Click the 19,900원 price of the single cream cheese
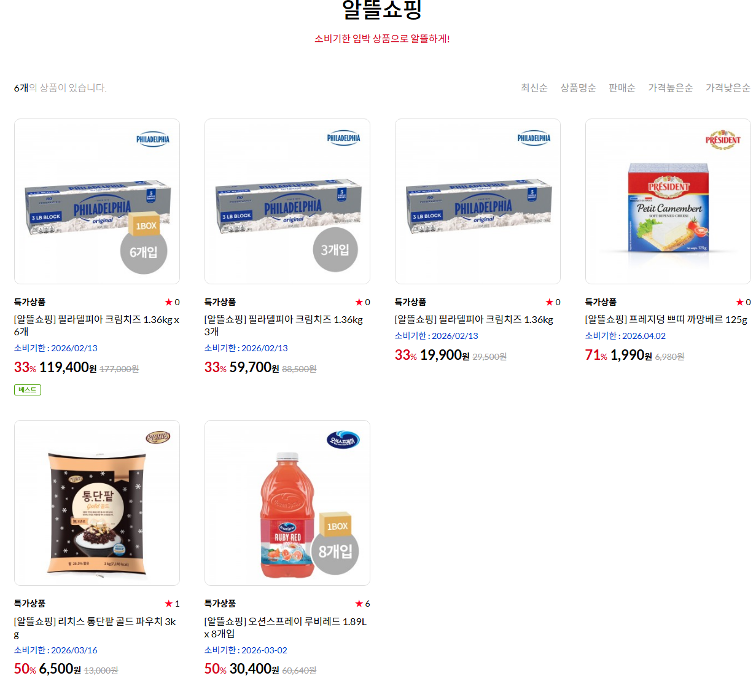The image size is (756, 700). point(445,355)
